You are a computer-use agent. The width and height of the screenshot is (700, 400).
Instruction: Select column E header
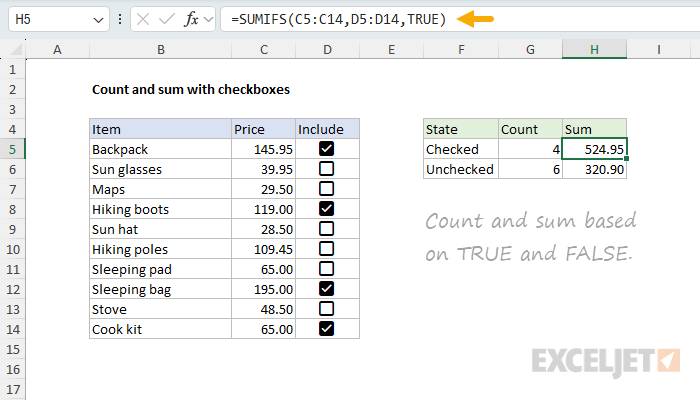[x=391, y=50]
